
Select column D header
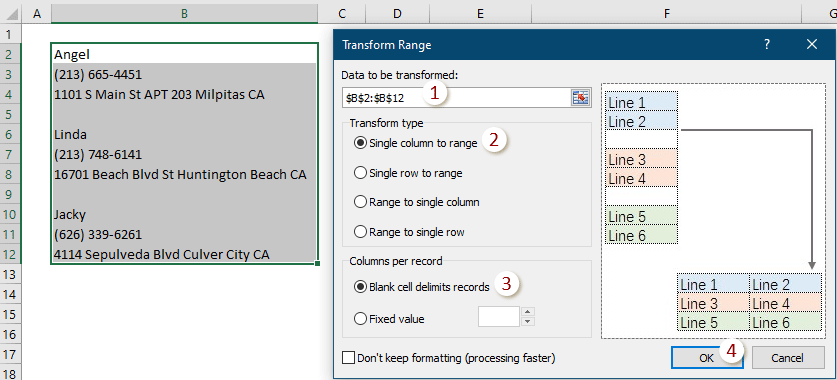point(397,14)
